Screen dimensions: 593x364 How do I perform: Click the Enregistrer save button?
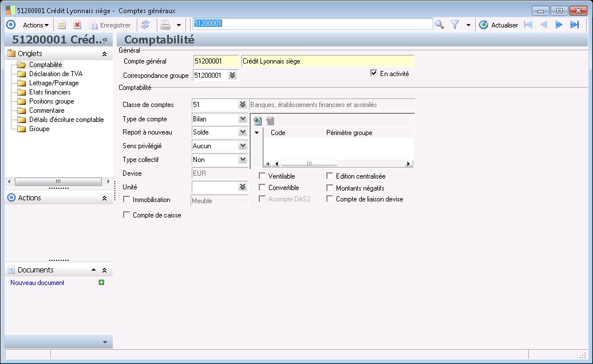[110, 25]
